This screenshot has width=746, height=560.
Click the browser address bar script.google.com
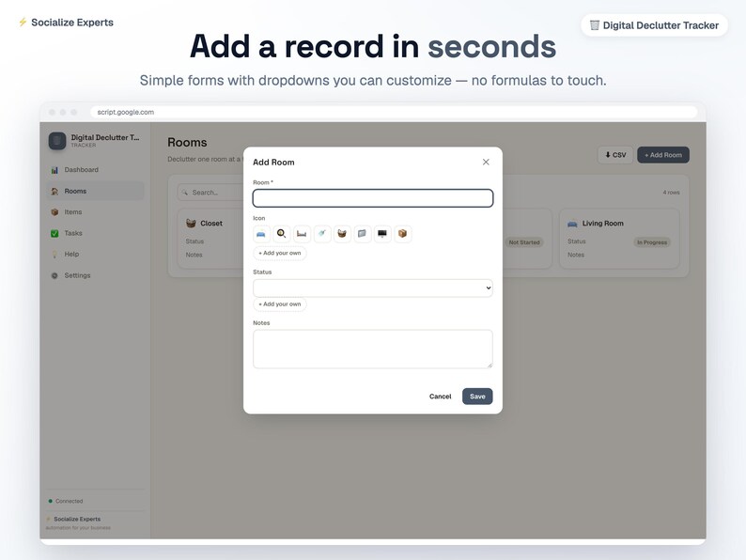pos(394,113)
